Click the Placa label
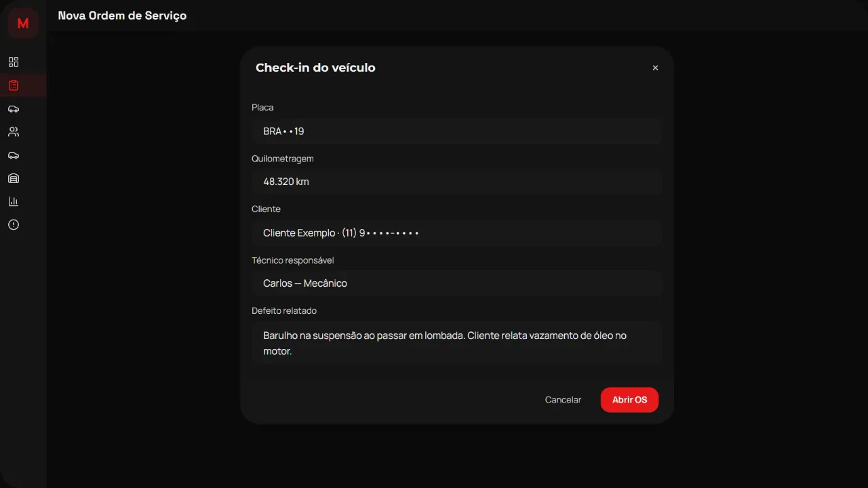The image size is (868, 488). point(262,107)
